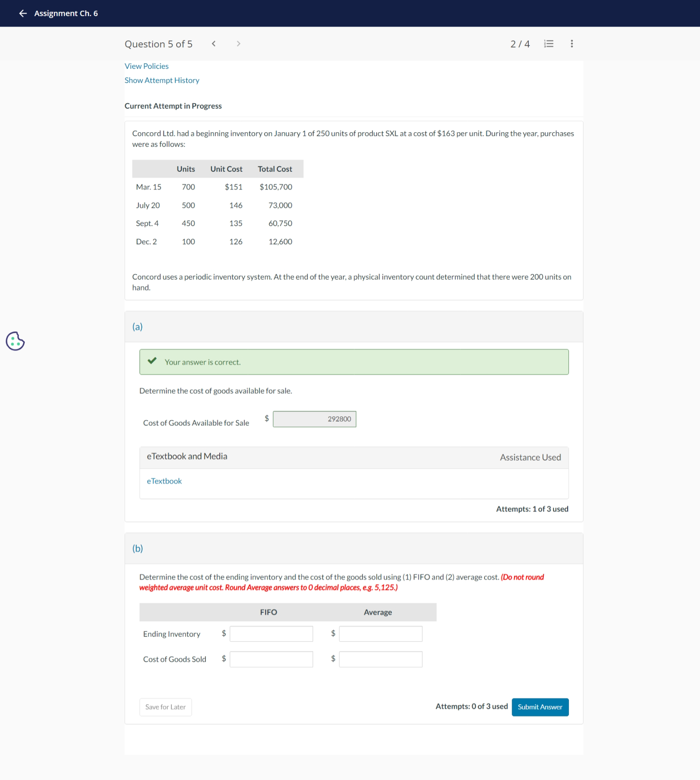Expand section (a)
The image size is (700, 780).
137,326
